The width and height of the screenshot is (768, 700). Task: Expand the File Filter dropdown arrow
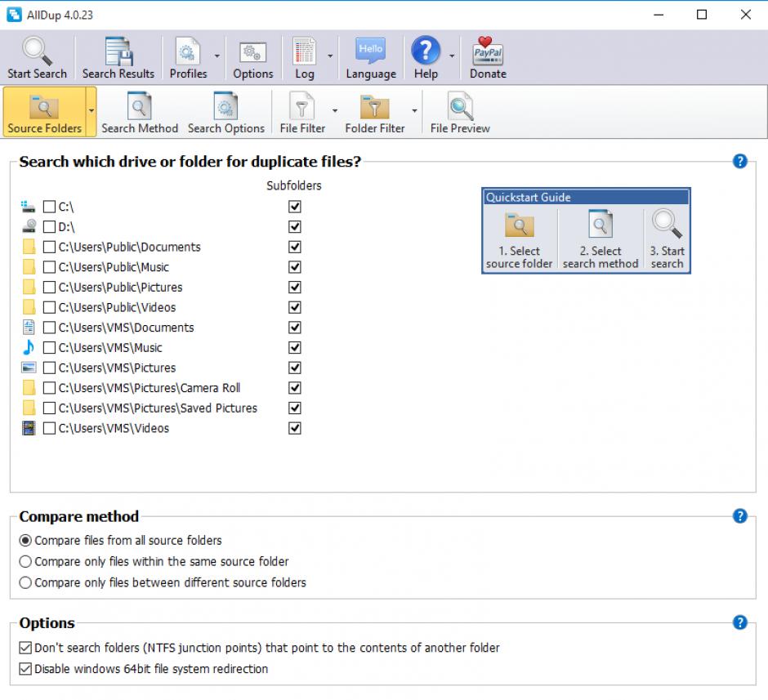pyautogui.click(x=335, y=111)
